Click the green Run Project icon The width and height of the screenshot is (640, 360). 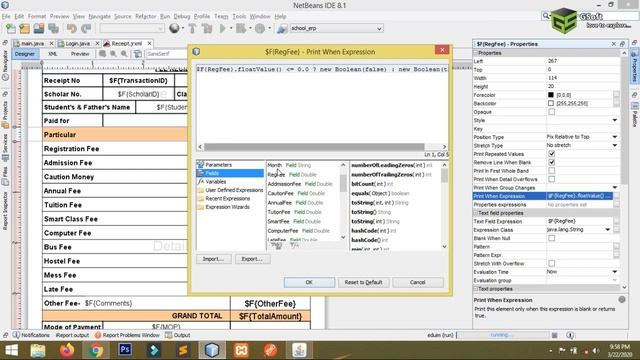click(x=222, y=29)
